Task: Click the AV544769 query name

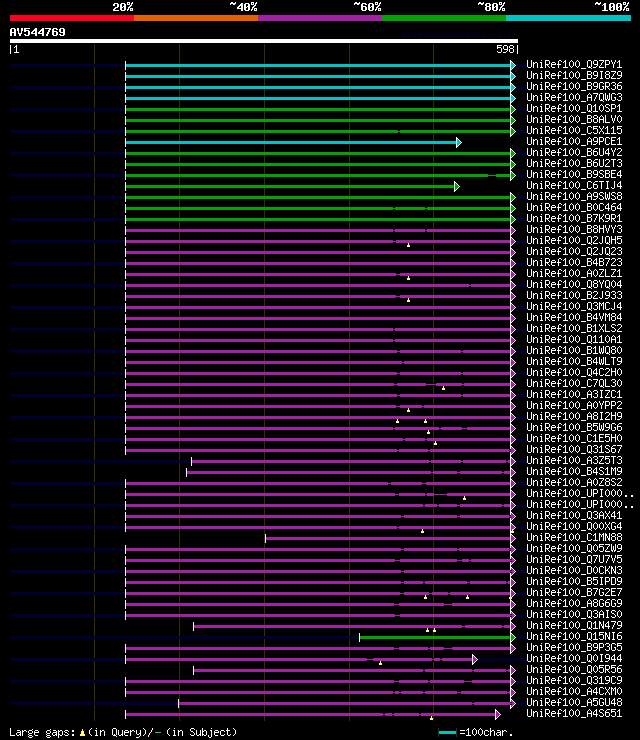Action: pos(37,33)
